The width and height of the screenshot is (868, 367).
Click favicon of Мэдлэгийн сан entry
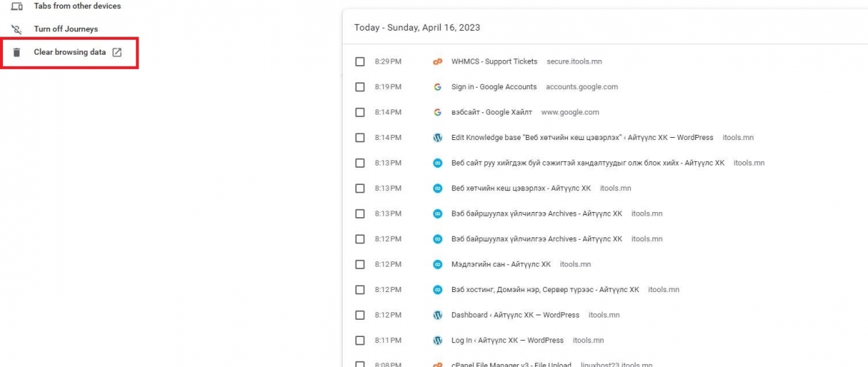pyautogui.click(x=437, y=264)
